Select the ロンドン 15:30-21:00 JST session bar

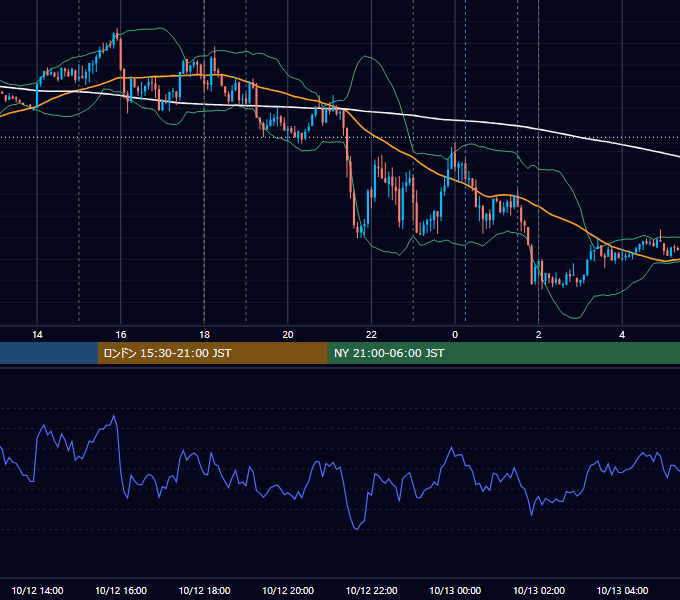pos(212,353)
